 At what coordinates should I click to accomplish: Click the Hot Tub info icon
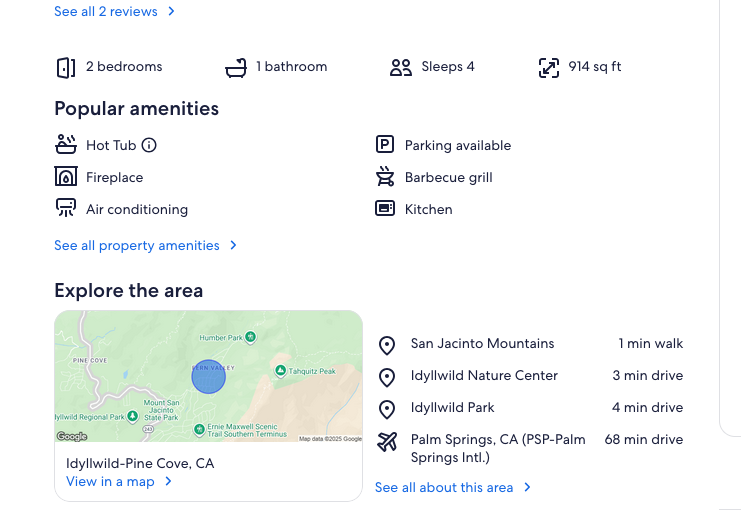tap(149, 145)
